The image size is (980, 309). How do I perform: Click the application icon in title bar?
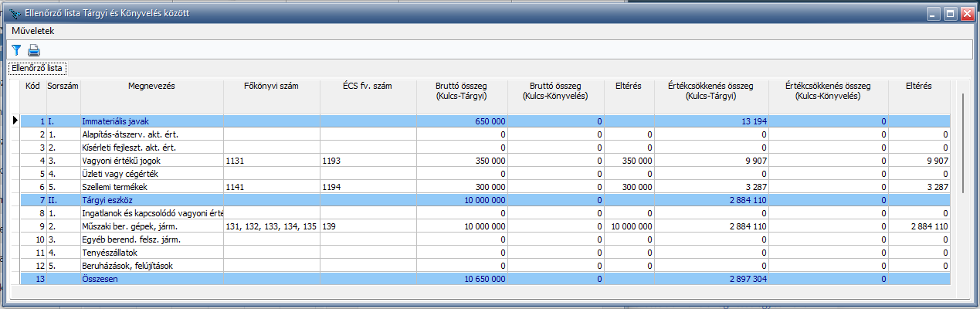click(15, 14)
